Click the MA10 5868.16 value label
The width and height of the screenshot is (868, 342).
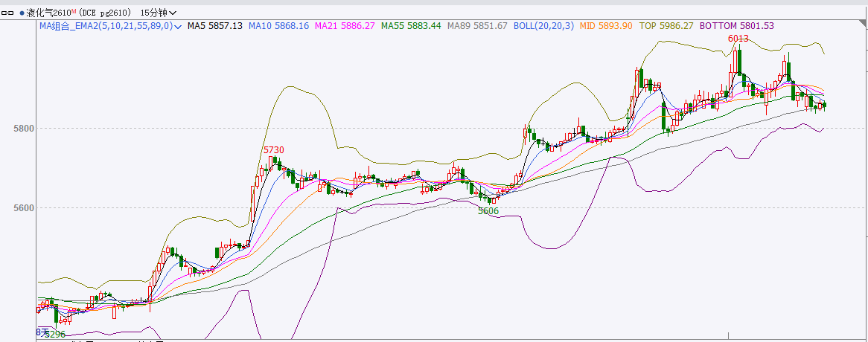pos(278,25)
